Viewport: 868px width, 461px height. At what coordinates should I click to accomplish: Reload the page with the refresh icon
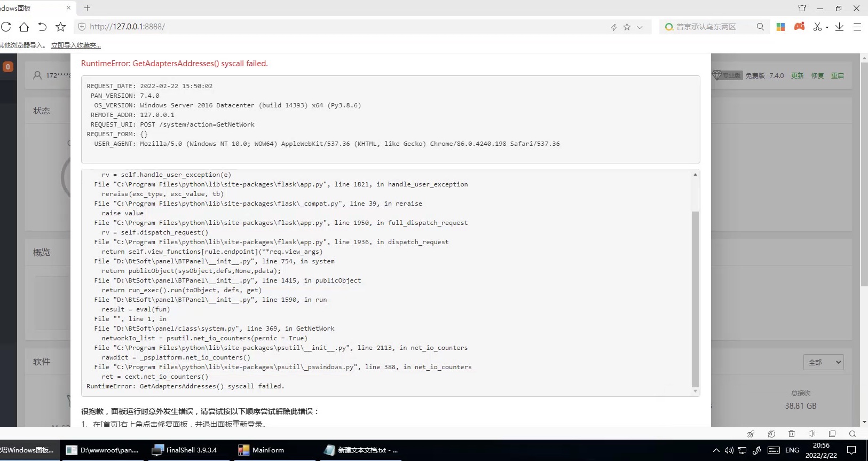[6, 27]
